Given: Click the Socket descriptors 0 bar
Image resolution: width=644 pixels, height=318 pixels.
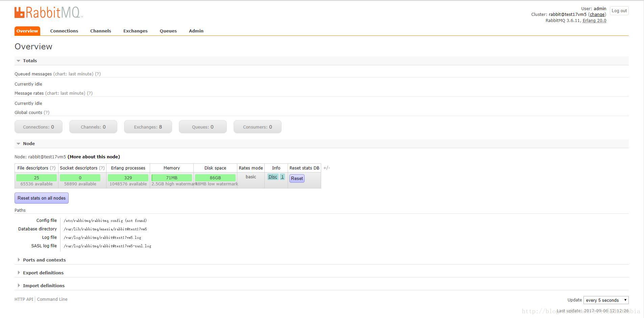Looking at the screenshot, I should pos(80,178).
